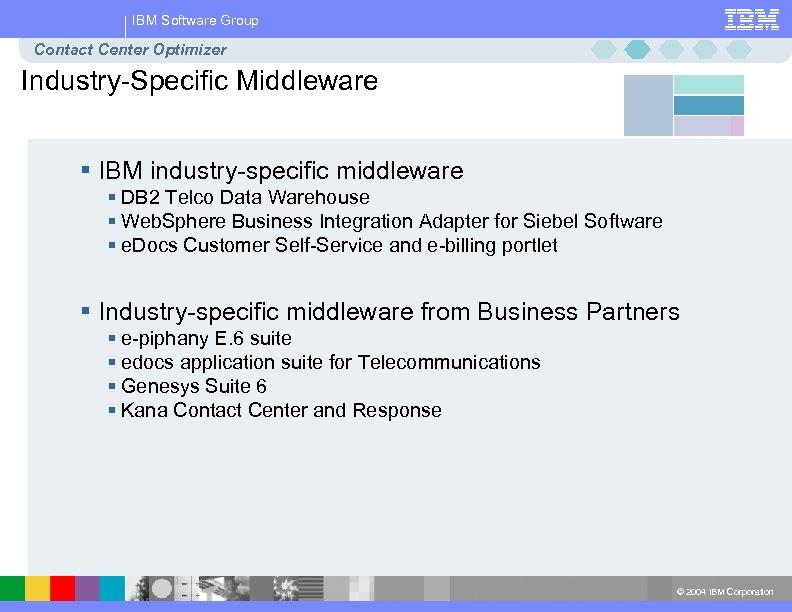Select the 'eDocs Customer Self-Service and e-billing portlet' bullet
Image resolution: width=792 pixels, height=612 pixels.
(339, 245)
